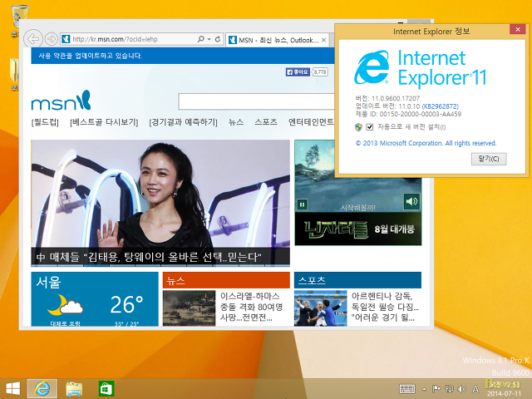532x399 pixels.
Task: Select the MSN page tab
Action: coord(277,40)
